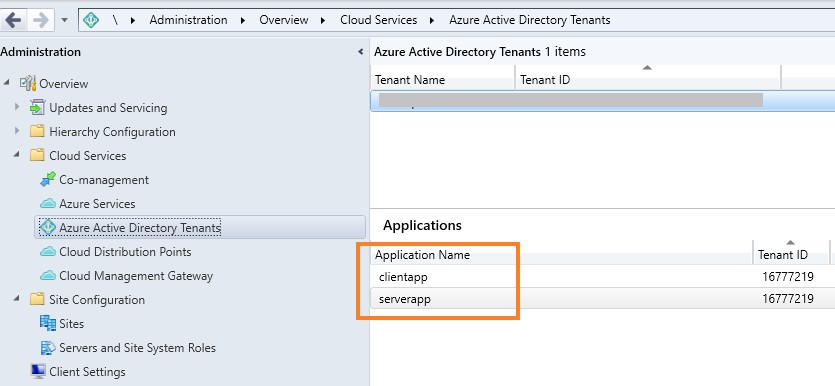
Task: Click the Overview node icon
Action: [x=28, y=83]
